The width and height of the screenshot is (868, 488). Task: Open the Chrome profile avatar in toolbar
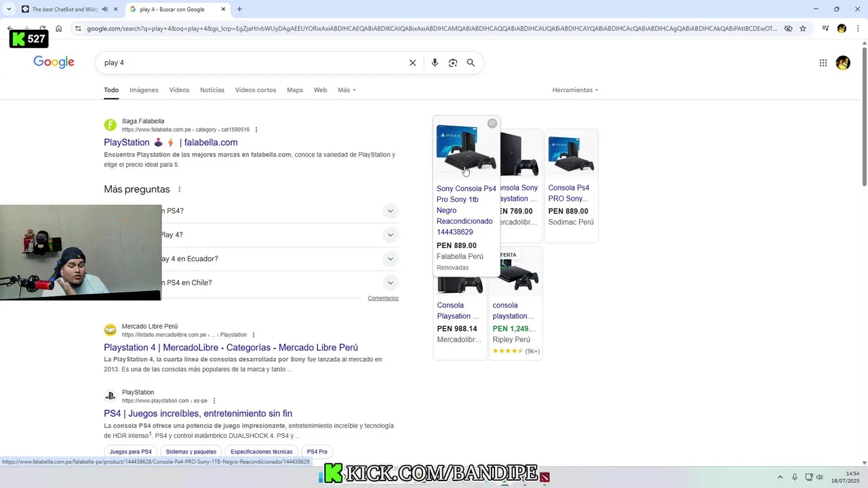pyautogui.click(x=842, y=28)
